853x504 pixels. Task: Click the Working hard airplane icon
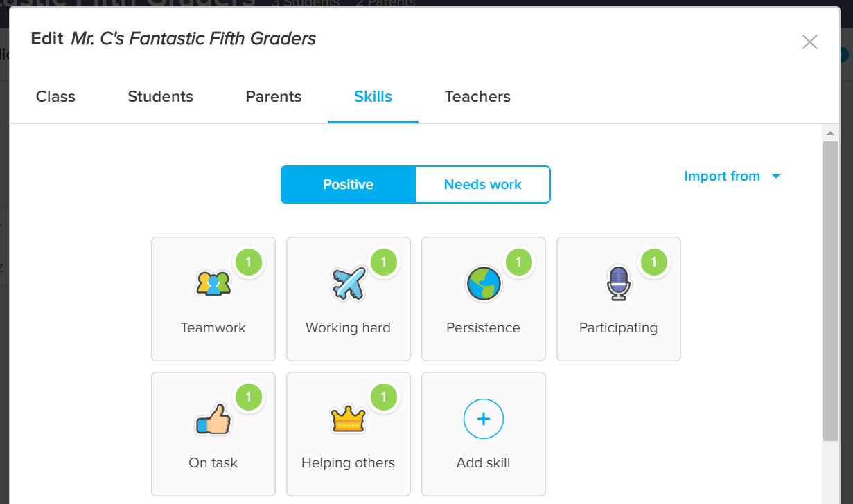pyautogui.click(x=348, y=282)
